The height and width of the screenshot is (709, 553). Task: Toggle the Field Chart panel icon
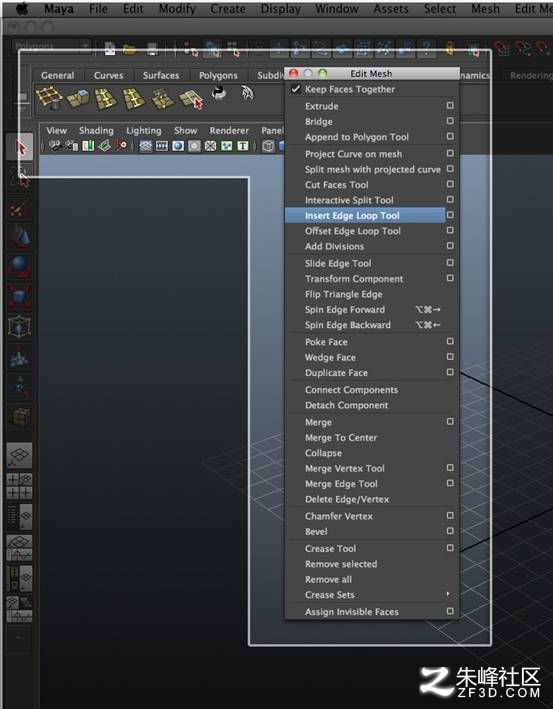pos(211,146)
